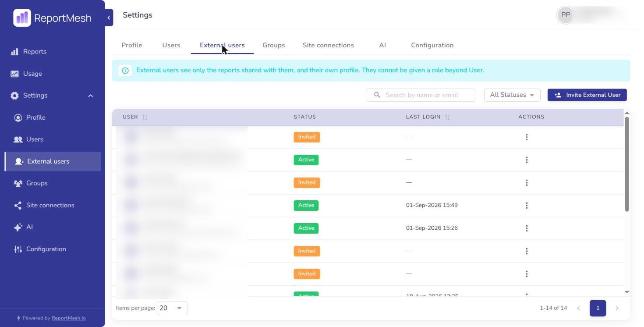Select External users in the sidebar
The image size is (644, 327).
click(53, 161)
